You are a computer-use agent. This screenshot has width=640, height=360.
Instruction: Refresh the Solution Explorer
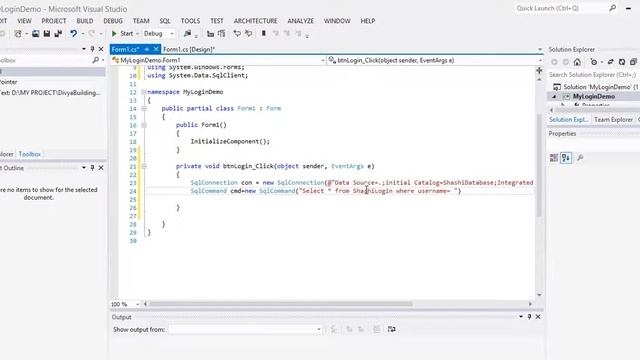[622, 62]
